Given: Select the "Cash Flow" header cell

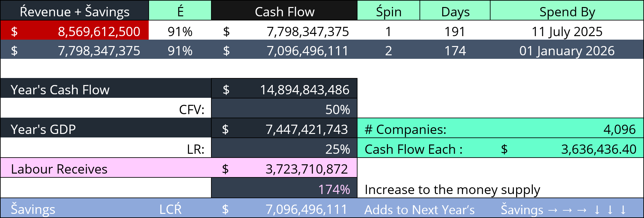Looking at the screenshot, I should click(x=284, y=12).
